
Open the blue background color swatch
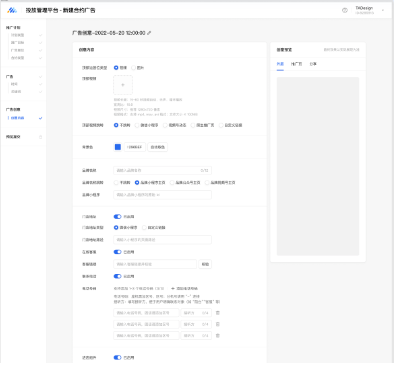click(118, 147)
